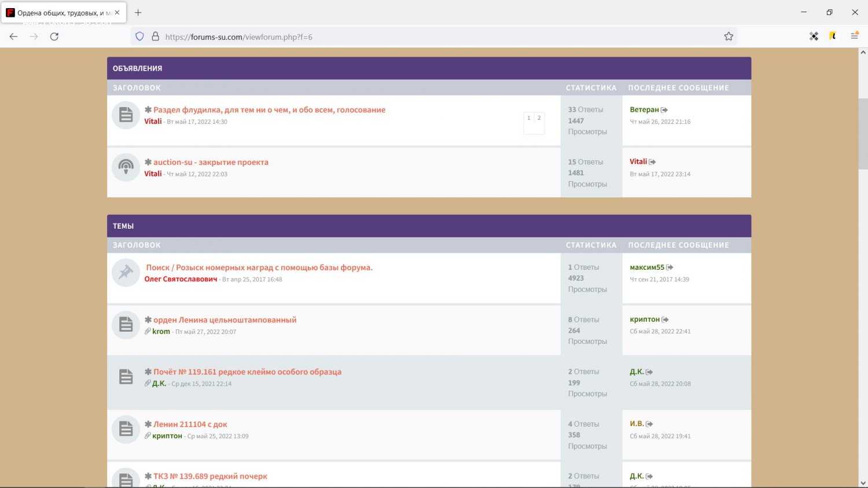
Task: Jump to last post icon beside максим55
Action: pyautogui.click(x=670, y=267)
